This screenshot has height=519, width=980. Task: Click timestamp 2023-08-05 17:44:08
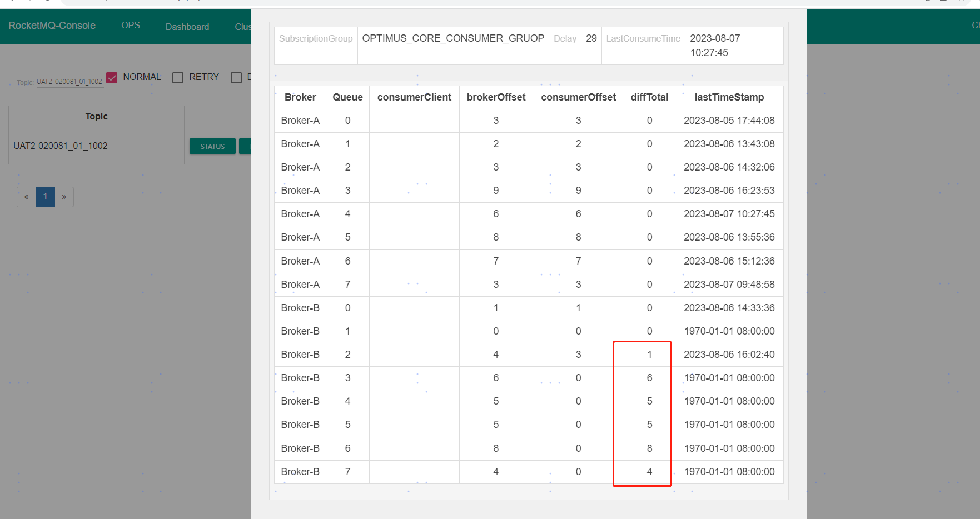pos(729,121)
